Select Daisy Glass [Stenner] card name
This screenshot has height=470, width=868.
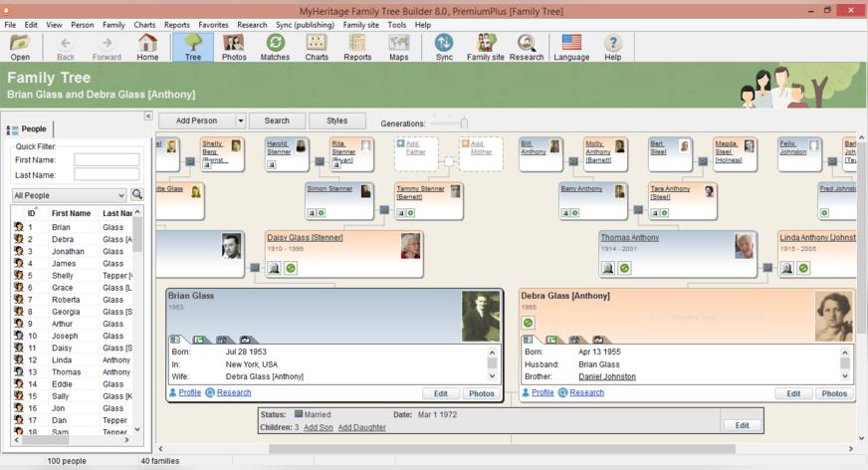305,238
